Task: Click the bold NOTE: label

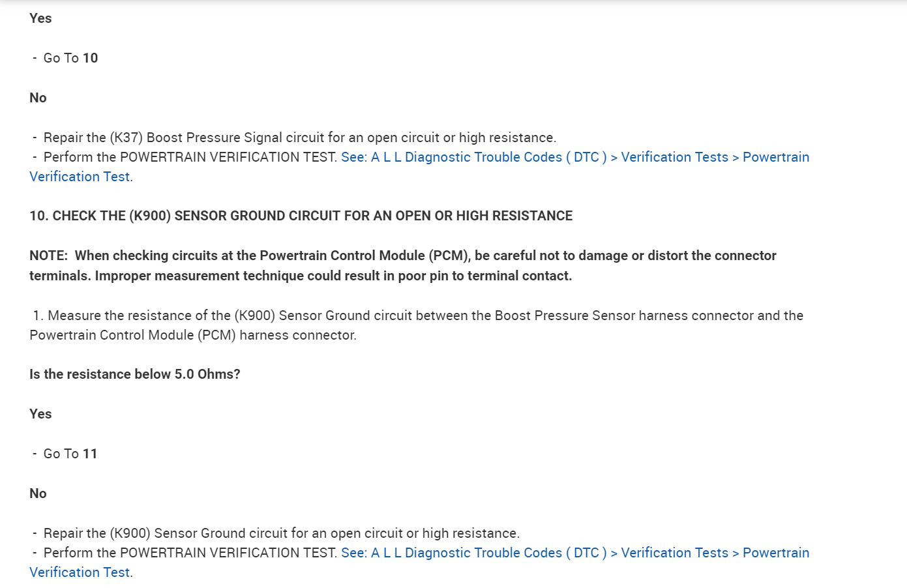Action: [x=48, y=256]
